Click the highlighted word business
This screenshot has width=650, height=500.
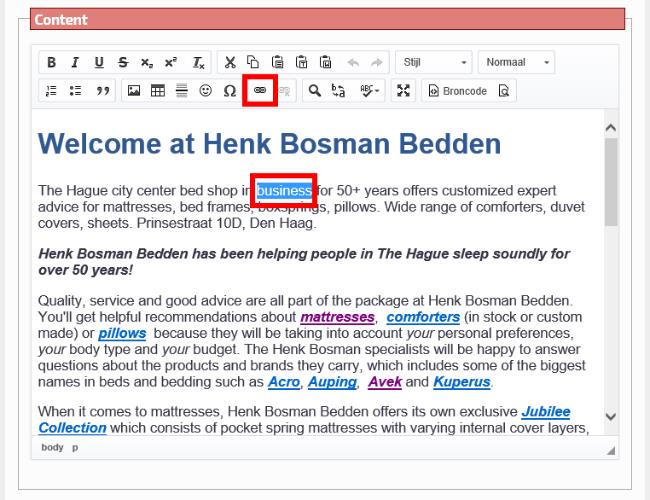(x=284, y=191)
